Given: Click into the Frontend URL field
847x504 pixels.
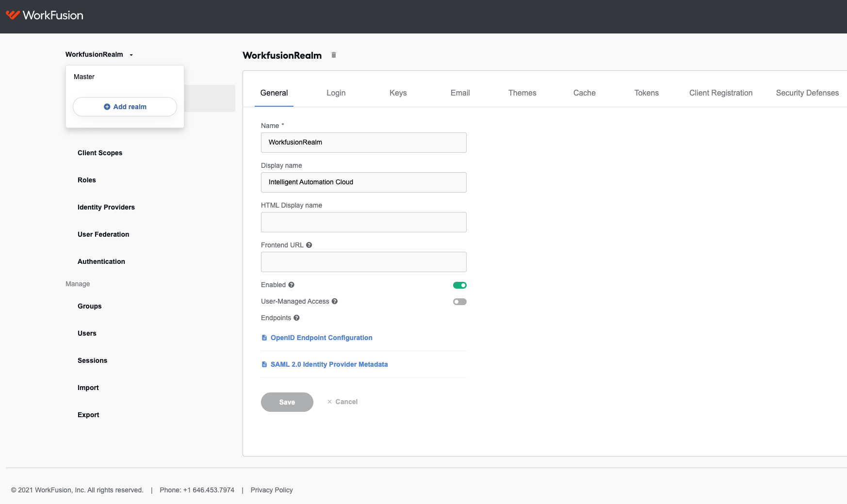Looking at the screenshot, I should (x=364, y=262).
